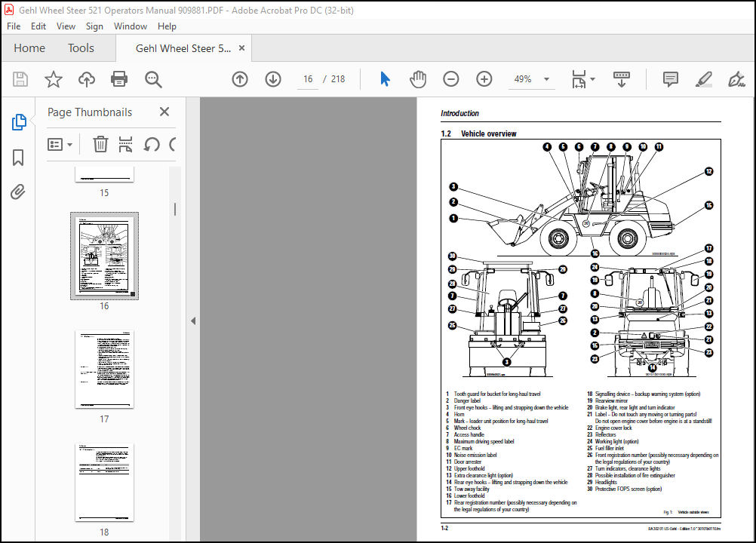Click legend entry 'Engine cover lock'

pyautogui.click(x=613, y=428)
